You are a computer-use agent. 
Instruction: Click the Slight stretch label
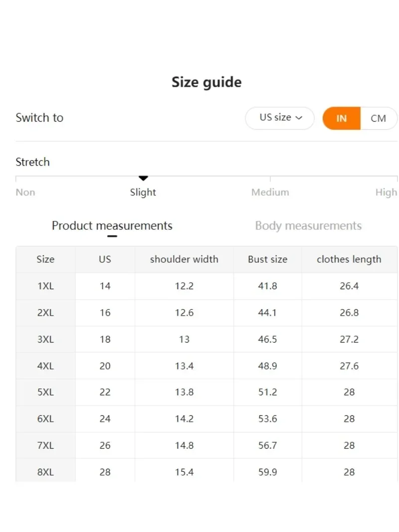(143, 192)
